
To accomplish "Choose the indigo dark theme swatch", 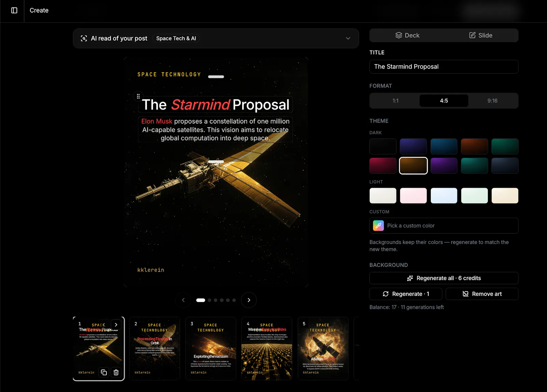I will tap(413, 147).
